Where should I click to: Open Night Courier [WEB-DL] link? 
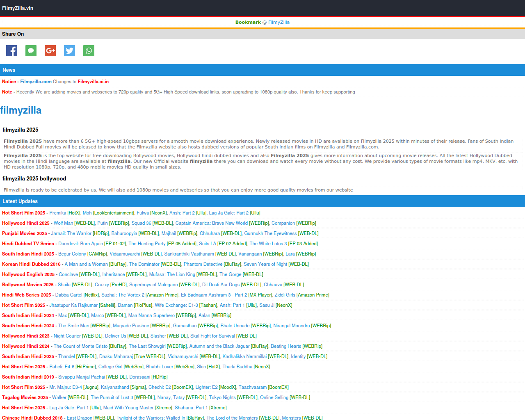pyautogui.click(x=78, y=336)
